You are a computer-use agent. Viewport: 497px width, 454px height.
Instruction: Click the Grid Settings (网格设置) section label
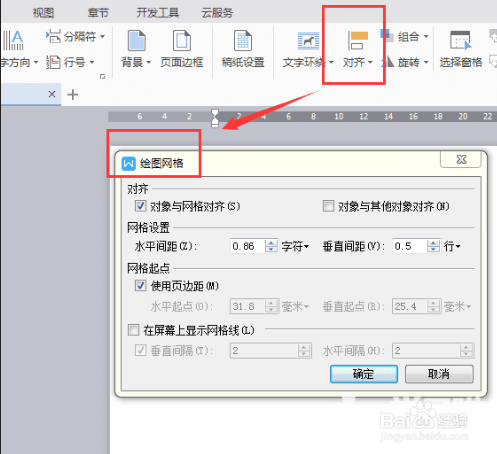[x=149, y=228]
